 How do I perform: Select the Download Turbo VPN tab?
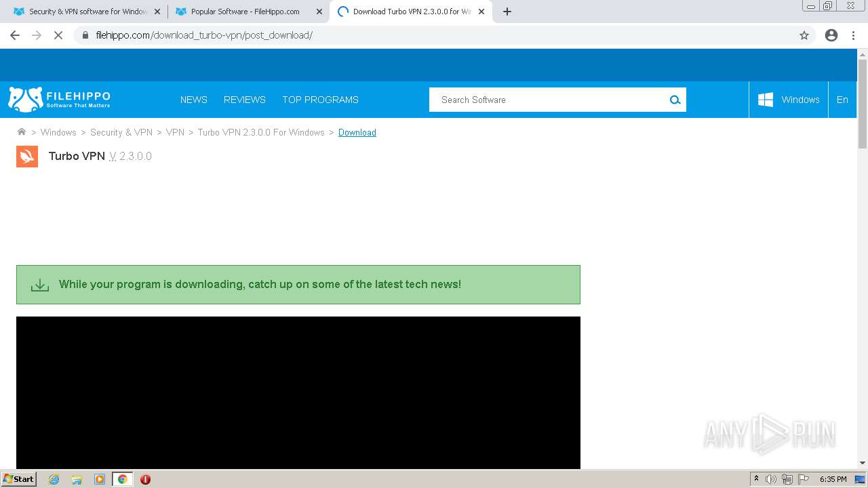(x=410, y=12)
